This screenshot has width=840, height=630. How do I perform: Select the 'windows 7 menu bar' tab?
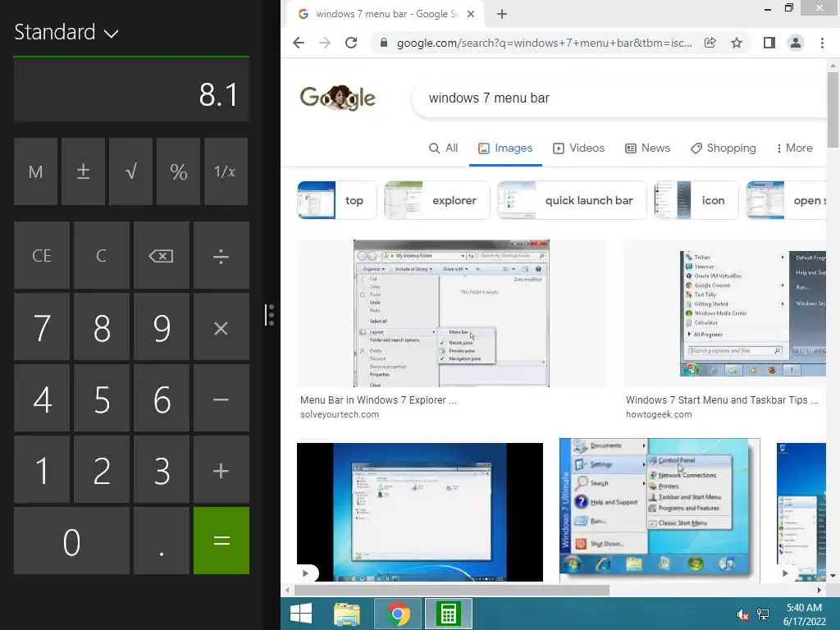click(x=387, y=14)
